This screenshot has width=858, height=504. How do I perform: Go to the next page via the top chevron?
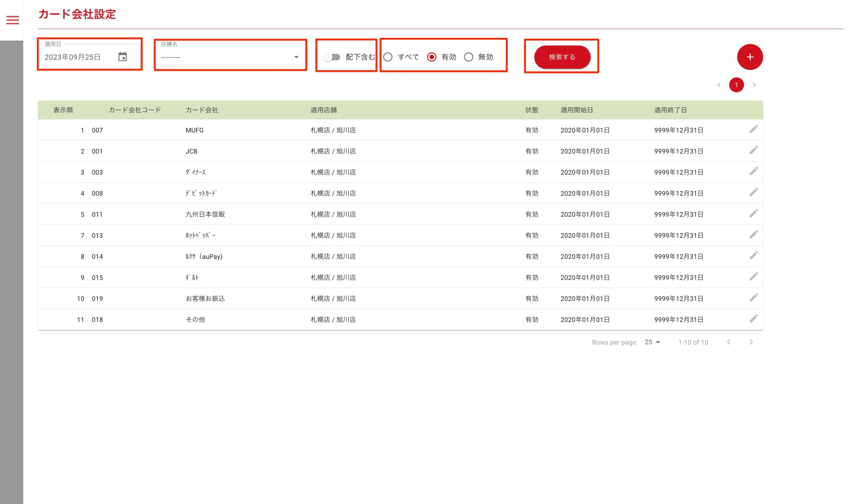pos(754,85)
